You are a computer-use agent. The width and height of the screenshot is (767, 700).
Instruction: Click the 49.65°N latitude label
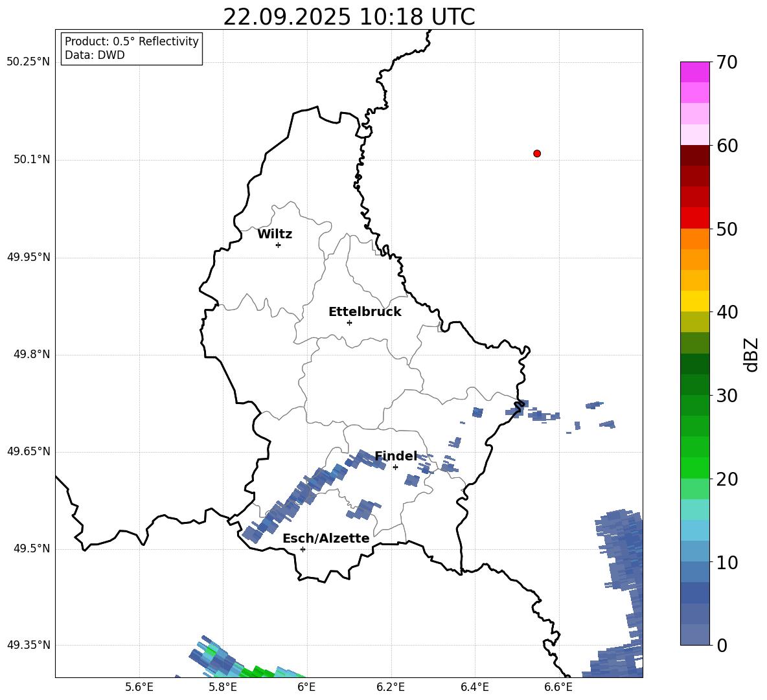[29, 451]
